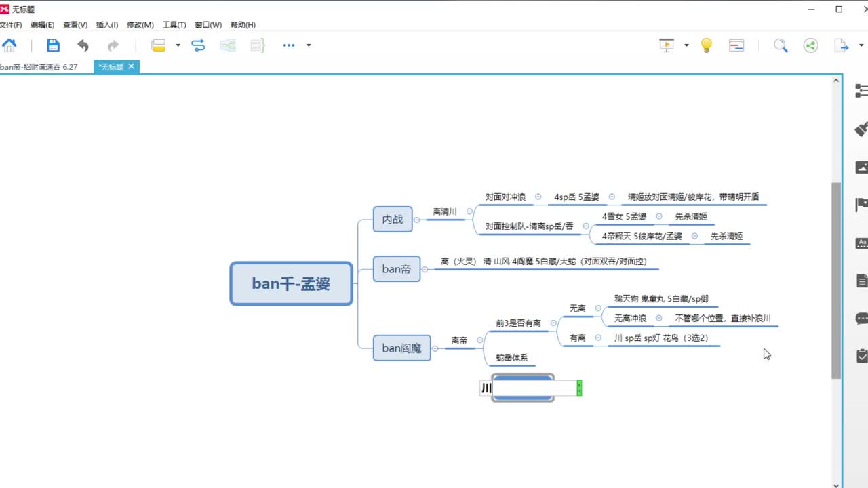
Task: Start presentation mode
Action: 667,45
